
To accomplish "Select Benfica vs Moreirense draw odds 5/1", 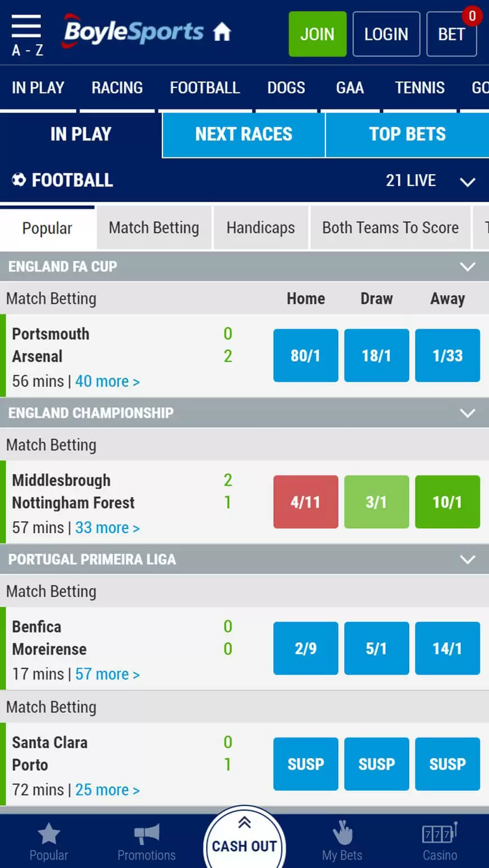I will [376, 648].
